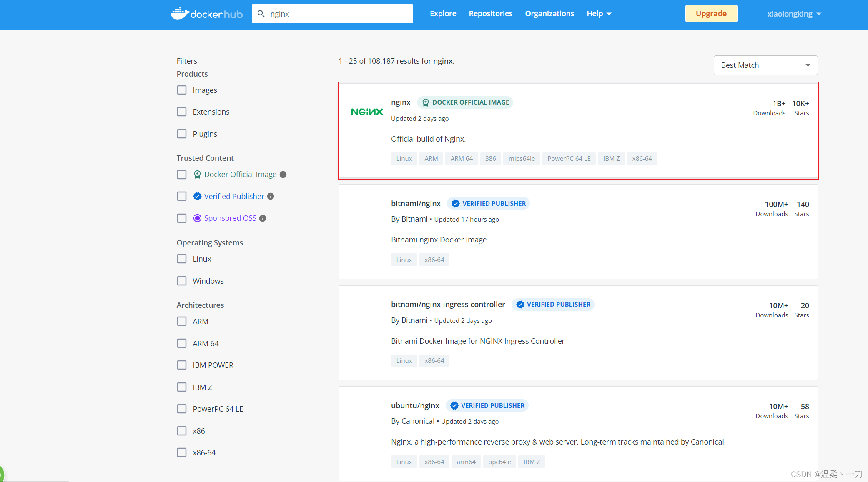Click info icon beside Verified Publisher filter
The image size is (868, 482).
click(x=271, y=196)
